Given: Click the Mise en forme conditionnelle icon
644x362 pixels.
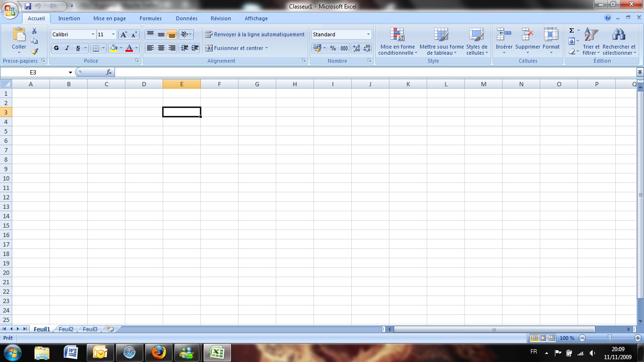Looking at the screenshot, I should (x=397, y=35).
